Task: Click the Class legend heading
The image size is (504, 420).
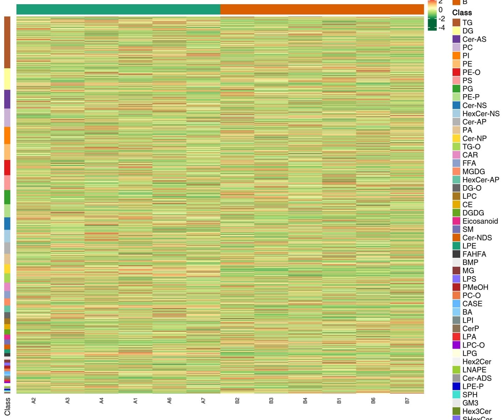Action: pyautogui.click(x=462, y=13)
